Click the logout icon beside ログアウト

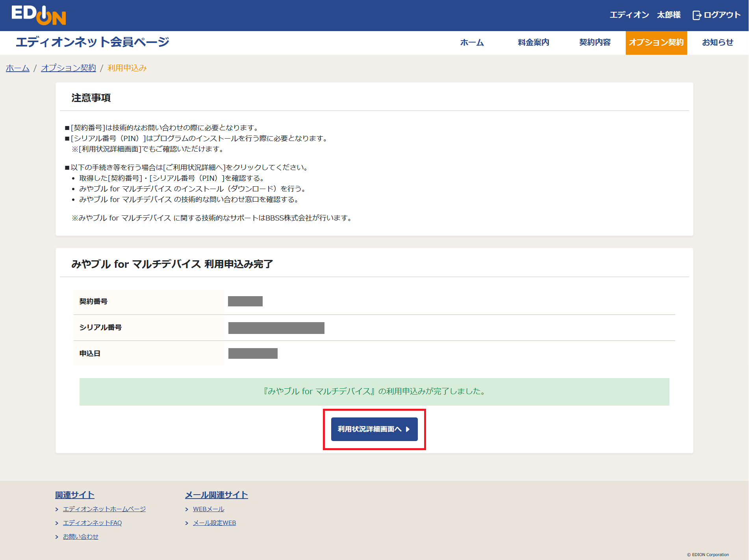(x=696, y=15)
